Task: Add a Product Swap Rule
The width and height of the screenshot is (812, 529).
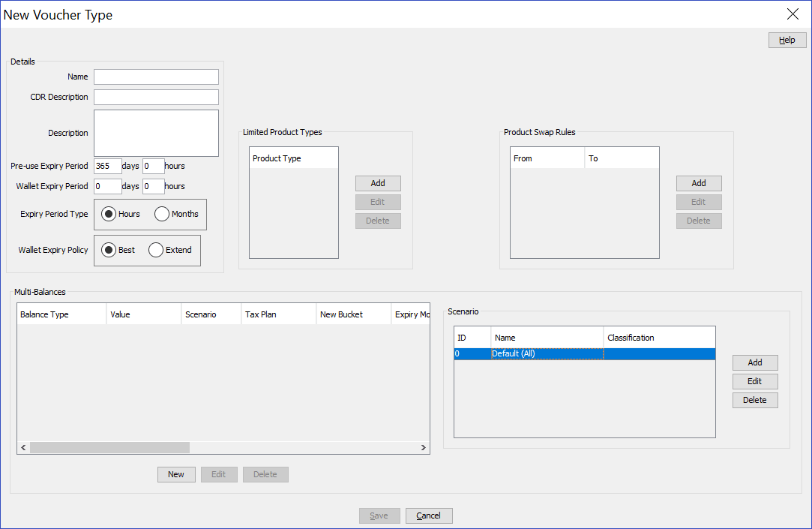Action: click(699, 183)
